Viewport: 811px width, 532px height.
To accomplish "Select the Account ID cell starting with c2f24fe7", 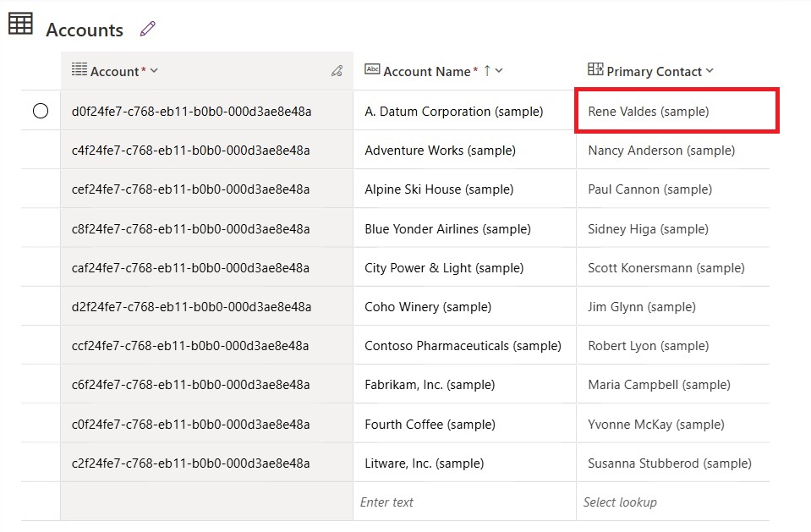I will pos(207,463).
